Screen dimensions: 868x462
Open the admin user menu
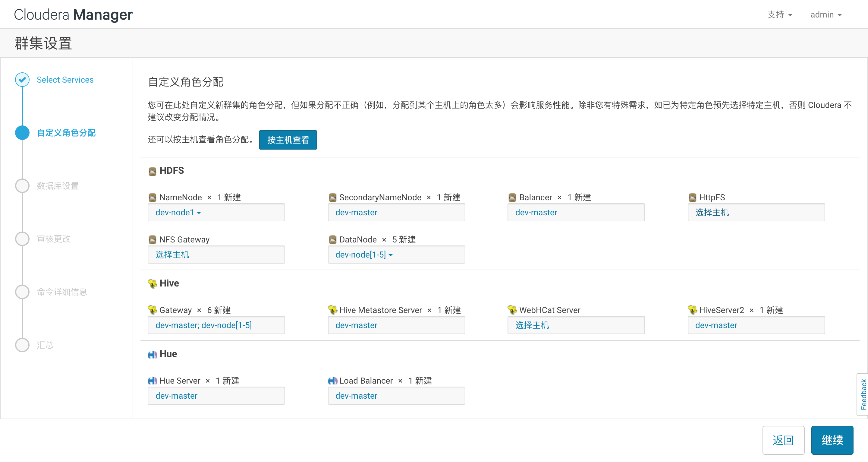click(x=826, y=15)
